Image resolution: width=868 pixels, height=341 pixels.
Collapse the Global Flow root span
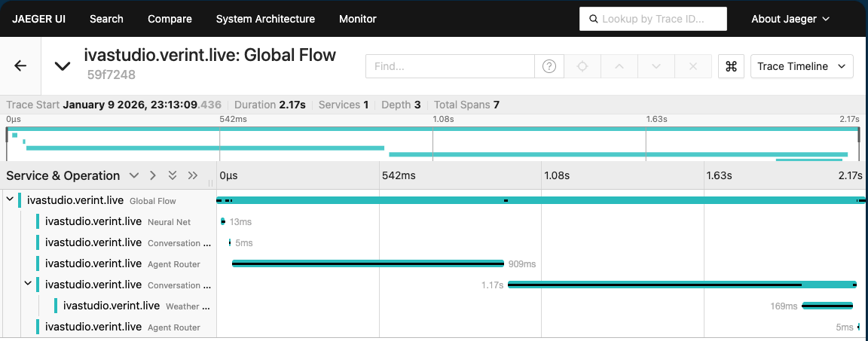(x=10, y=200)
